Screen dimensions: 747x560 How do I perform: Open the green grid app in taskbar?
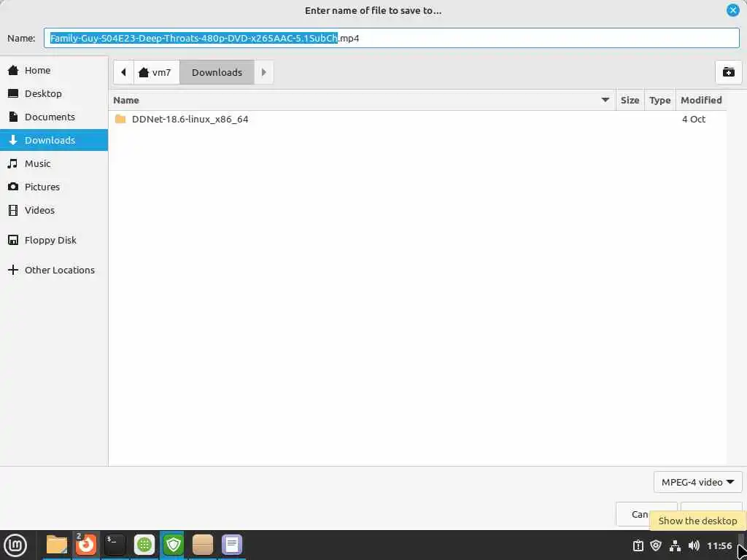coord(144,545)
